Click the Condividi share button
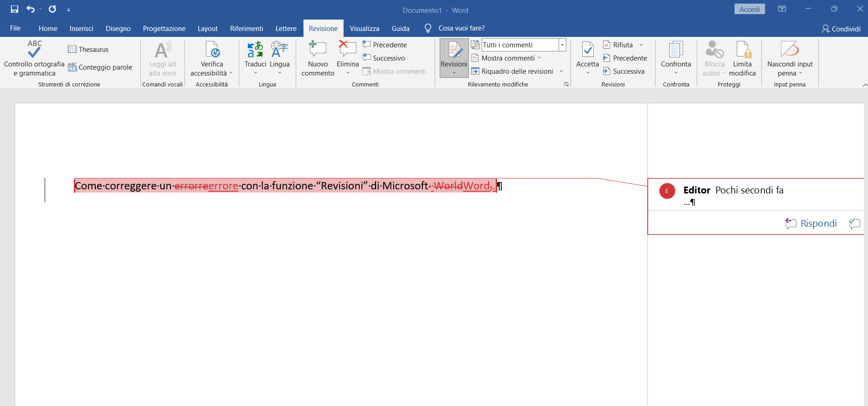 [x=841, y=29]
